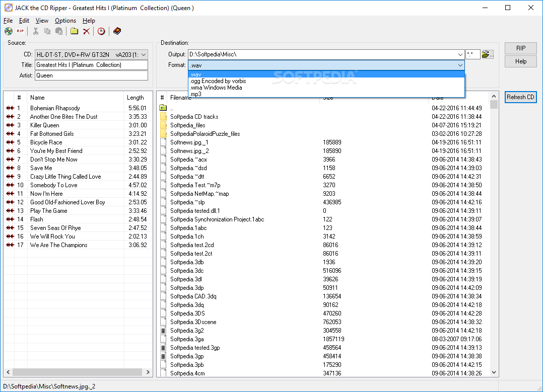
Task: Click the SoftpediaPolaroidPuzzle_files folder icon
Action: coord(163,133)
